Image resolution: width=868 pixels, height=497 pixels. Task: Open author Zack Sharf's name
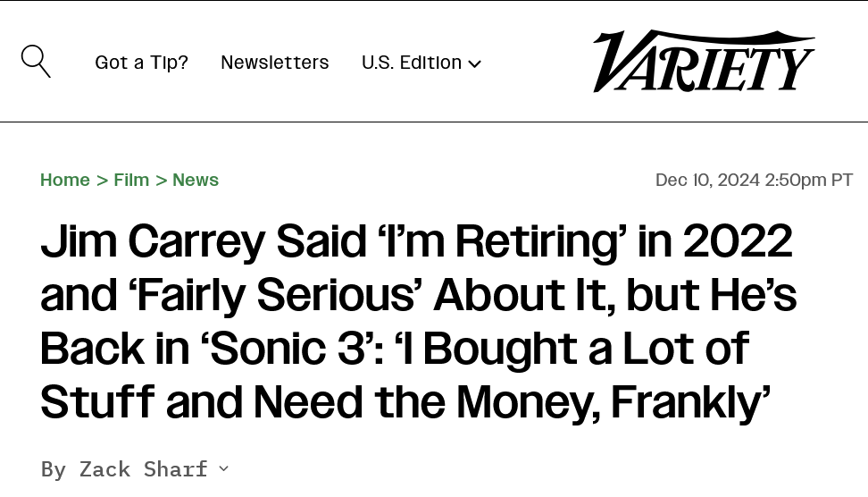pos(144,468)
